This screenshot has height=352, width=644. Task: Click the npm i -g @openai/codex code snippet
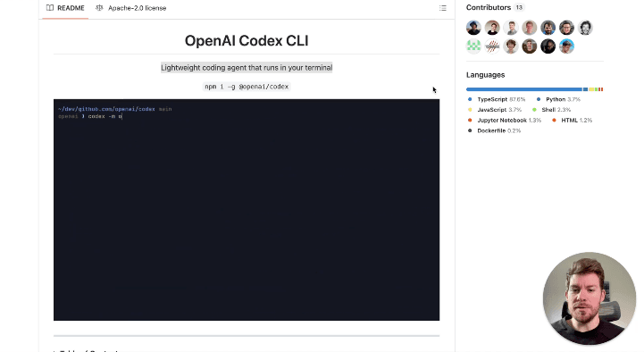(x=247, y=87)
